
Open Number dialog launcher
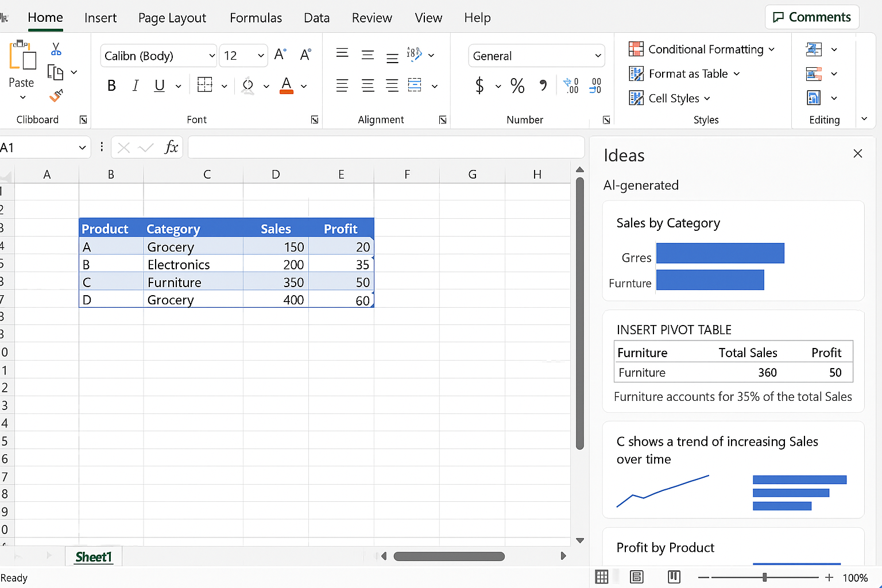tap(606, 119)
